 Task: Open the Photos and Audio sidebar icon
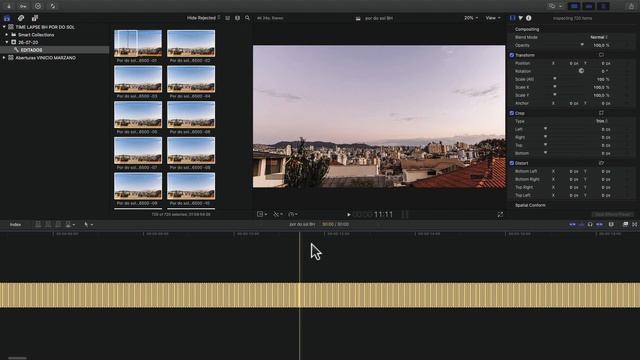point(21,18)
